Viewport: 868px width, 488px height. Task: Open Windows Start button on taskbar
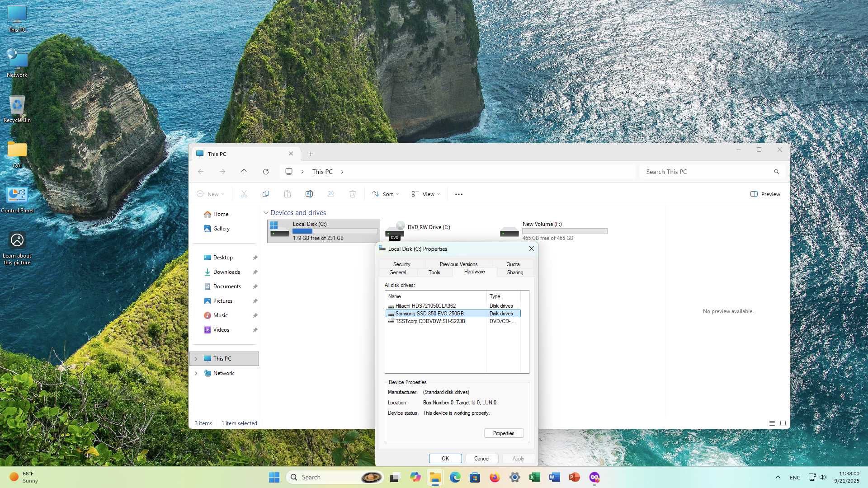coord(274,477)
